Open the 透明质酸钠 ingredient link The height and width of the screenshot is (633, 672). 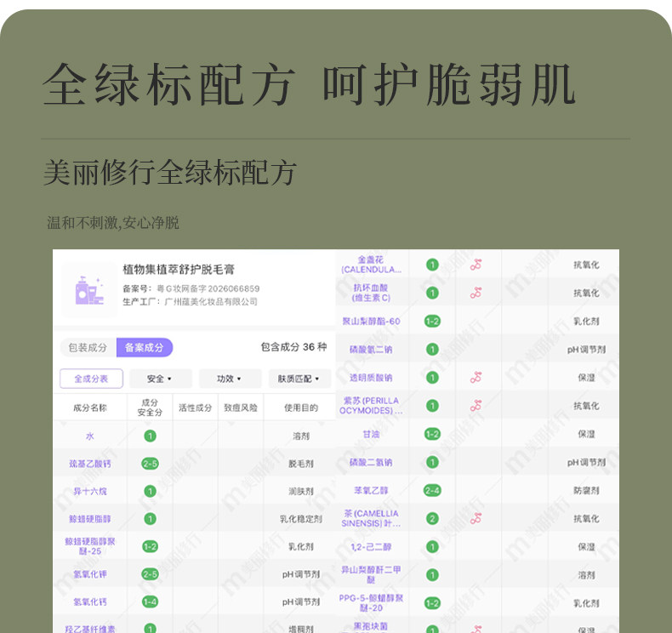pos(371,378)
